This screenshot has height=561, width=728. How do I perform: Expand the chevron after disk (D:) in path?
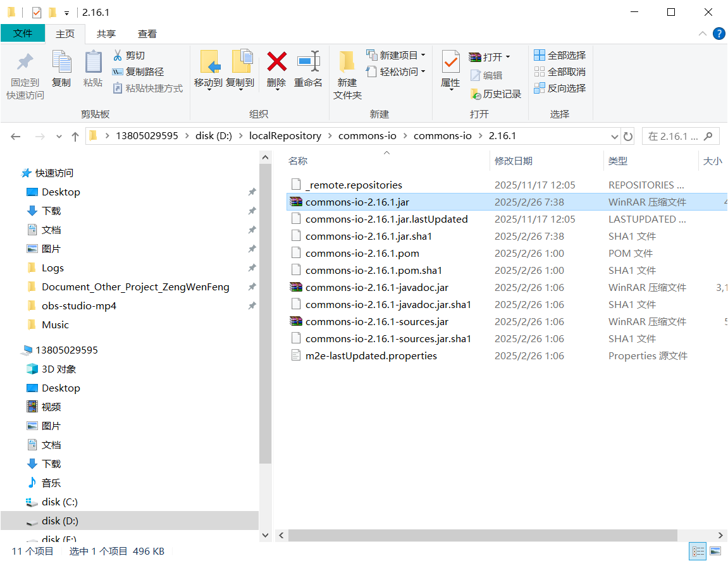(x=240, y=136)
